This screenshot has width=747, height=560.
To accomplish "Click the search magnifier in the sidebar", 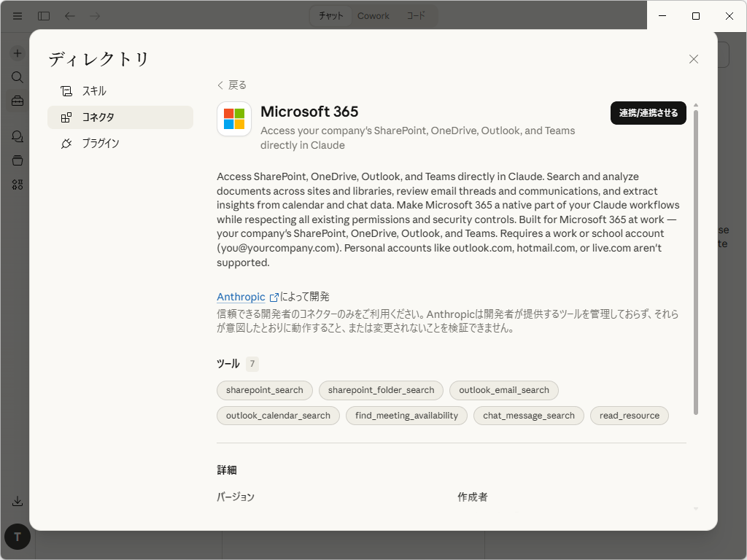I will [x=17, y=77].
